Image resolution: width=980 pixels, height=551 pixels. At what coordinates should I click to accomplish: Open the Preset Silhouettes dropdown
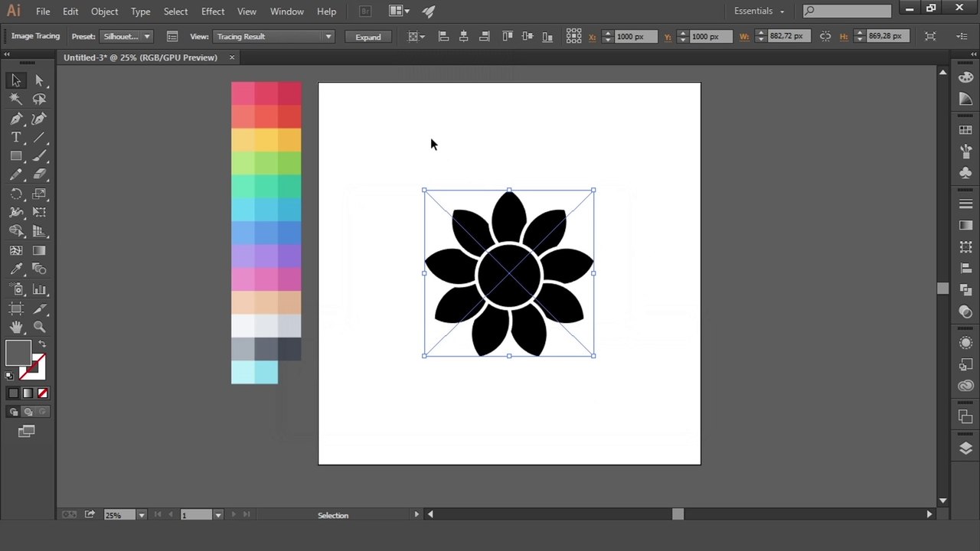point(127,36)
